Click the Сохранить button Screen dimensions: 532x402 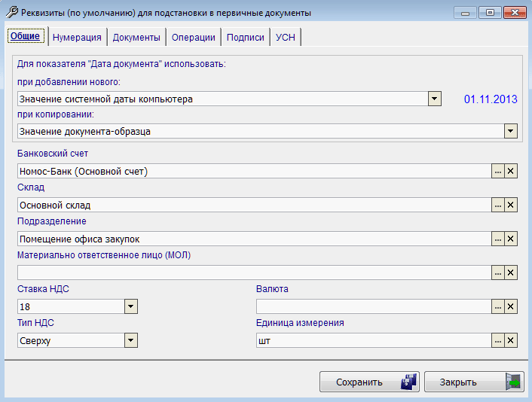(x=369, y=382)
